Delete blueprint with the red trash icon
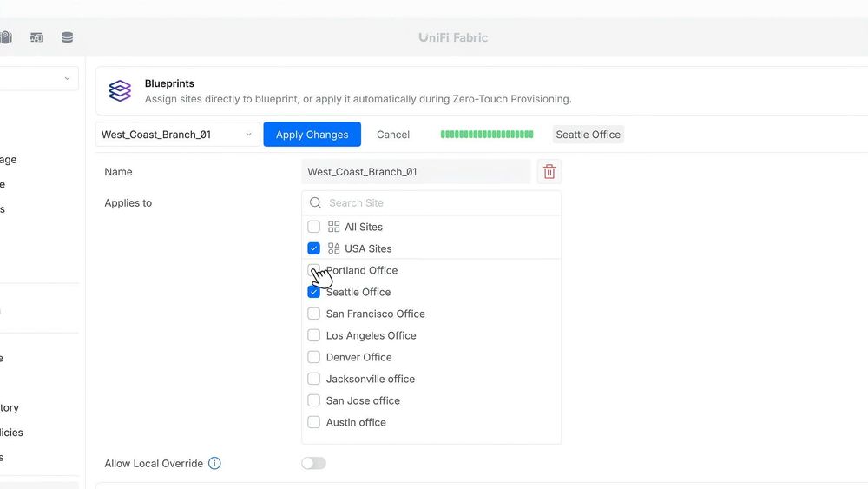868x489 pixels. (549, 172)
